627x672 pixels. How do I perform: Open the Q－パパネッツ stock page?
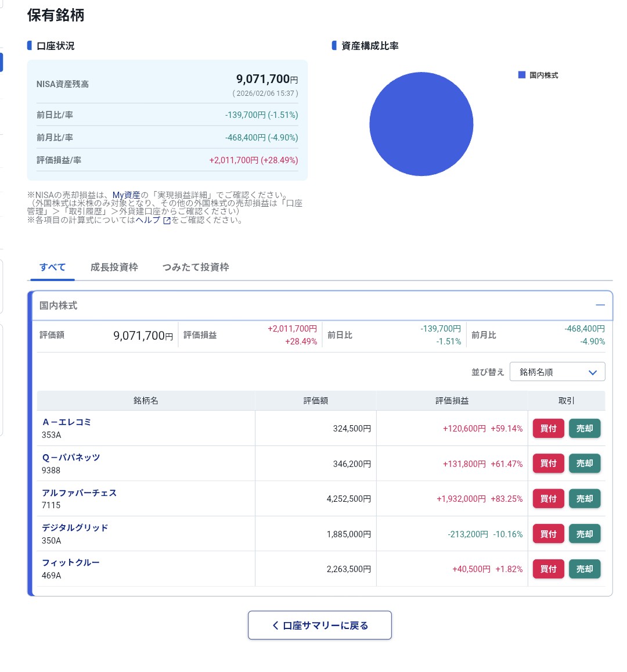point(72,457)
